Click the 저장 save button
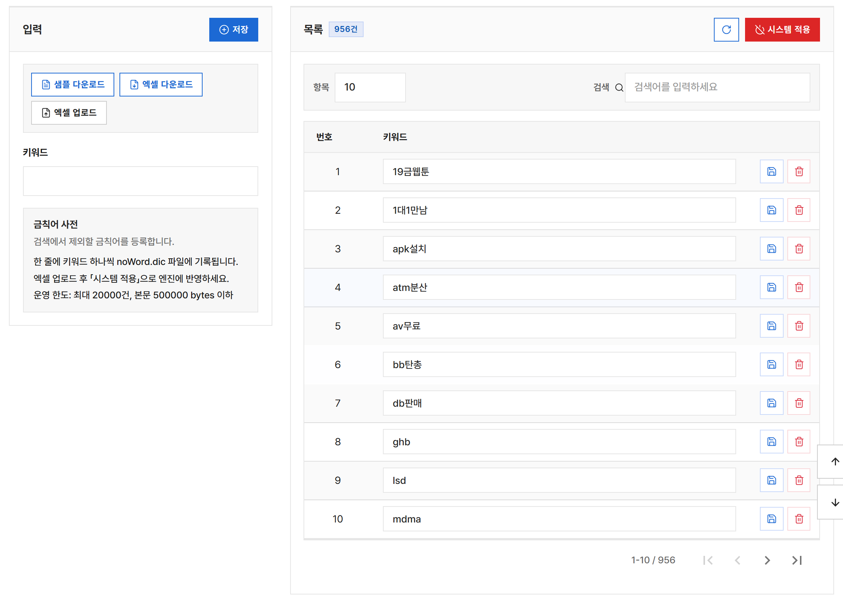 (x=233, y=29)
